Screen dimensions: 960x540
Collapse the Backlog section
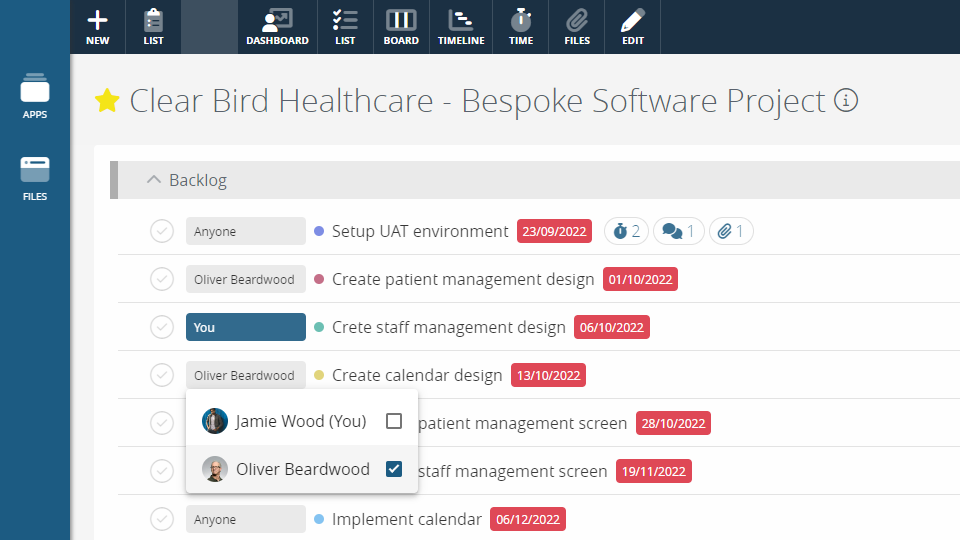click(153, 180)
